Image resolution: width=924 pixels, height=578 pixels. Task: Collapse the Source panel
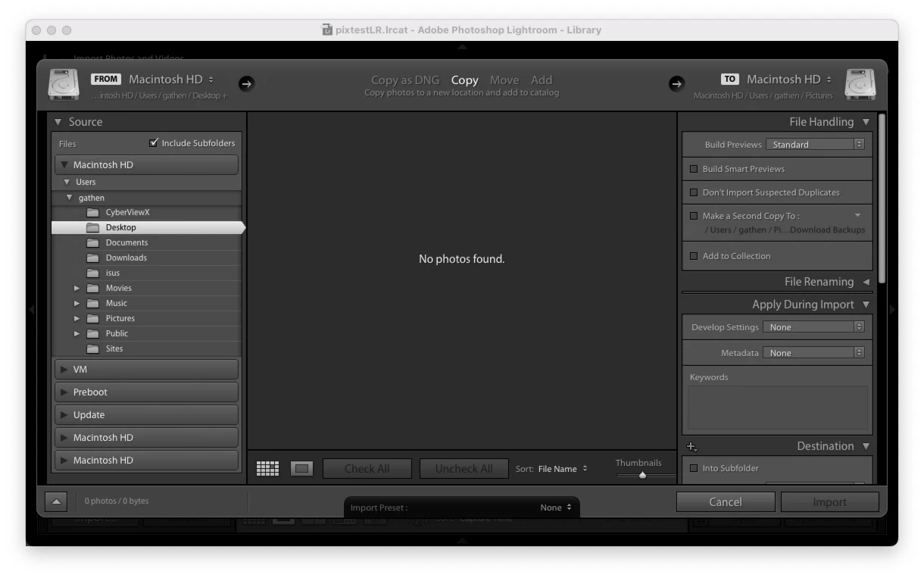(x=58, y=122)
